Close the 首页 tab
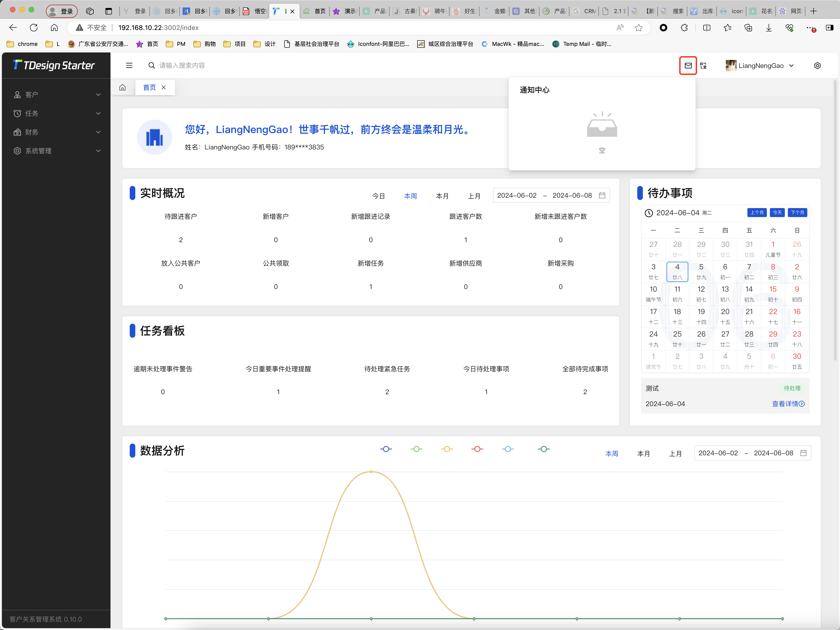Image resolution: width=840 pixels, height=630 pixels. coord(164,87)
